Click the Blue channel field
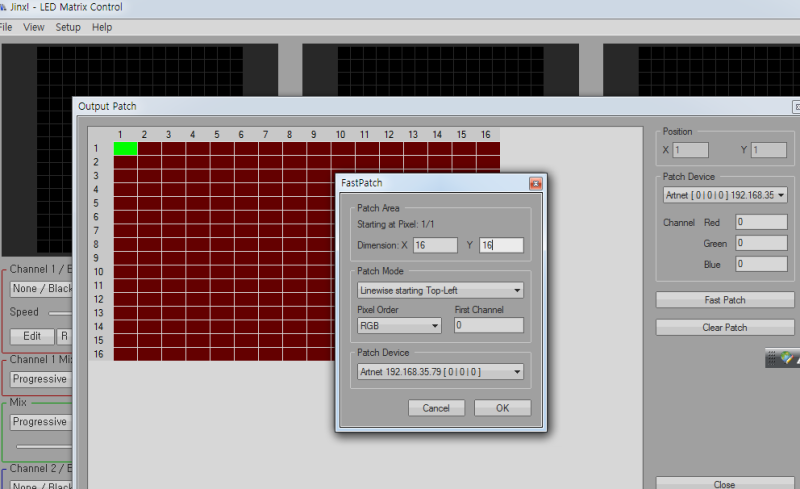The image size is (800, 489). [x=761, y=264]
